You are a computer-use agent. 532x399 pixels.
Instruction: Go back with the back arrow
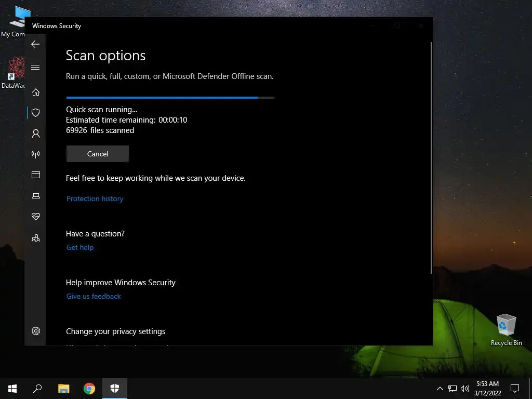tap(35, 44)
